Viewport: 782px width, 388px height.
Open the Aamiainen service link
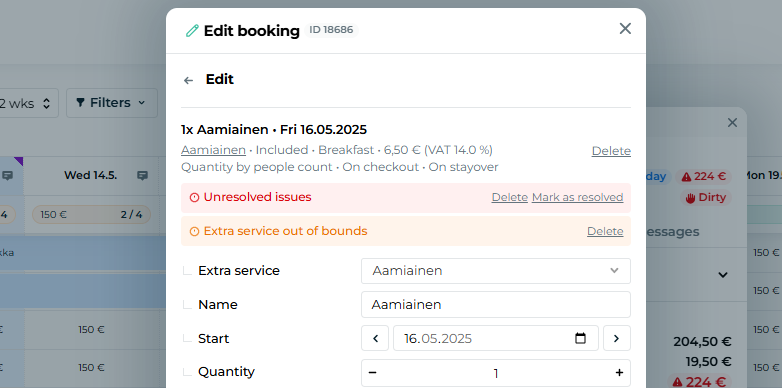[213, 150]
